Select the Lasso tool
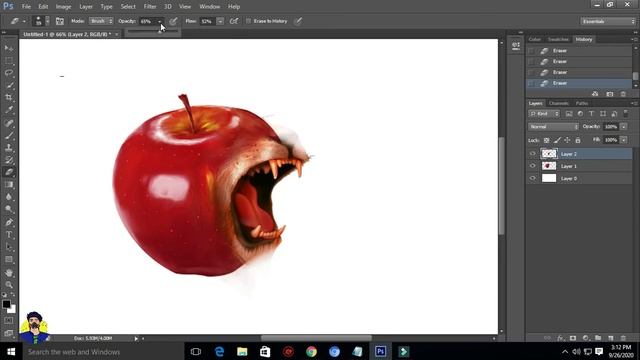 pos(9,73)
